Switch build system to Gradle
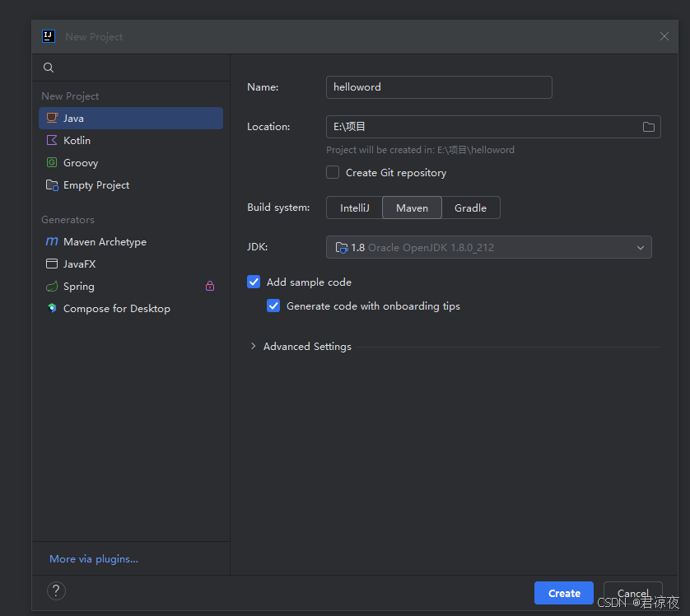 pos(470,208)
